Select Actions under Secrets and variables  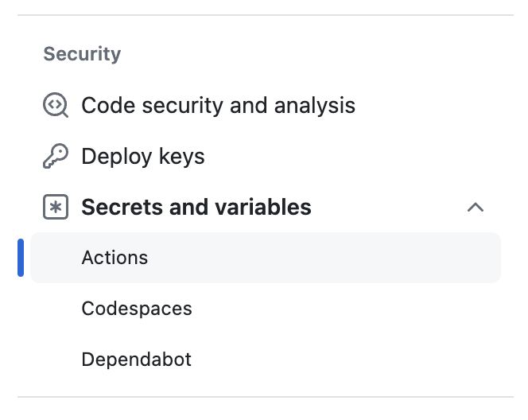115,258
